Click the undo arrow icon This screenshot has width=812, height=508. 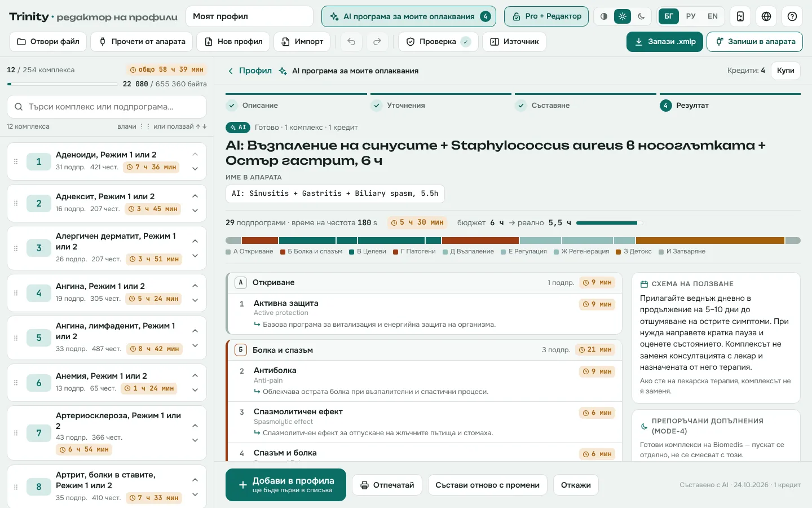click(351, 42)
